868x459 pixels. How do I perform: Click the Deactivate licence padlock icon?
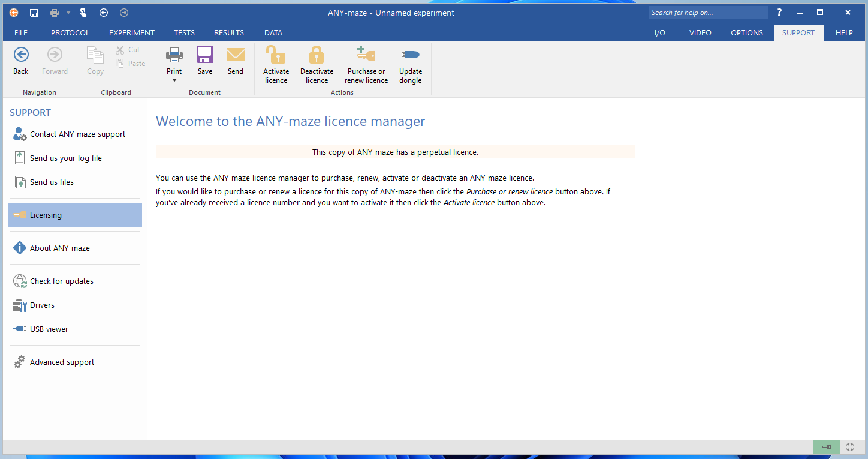317,55
